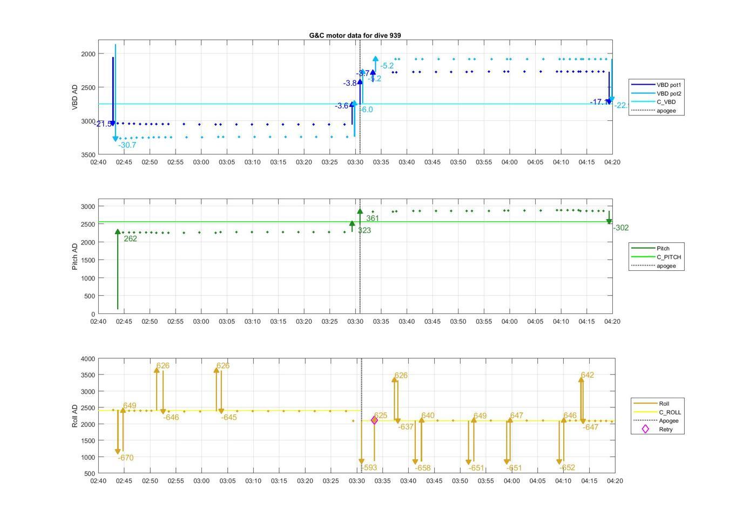Screen dimensions: 756x532
Task: Select the 'C_ROLL' legend entry
Action: pos(657,412)
